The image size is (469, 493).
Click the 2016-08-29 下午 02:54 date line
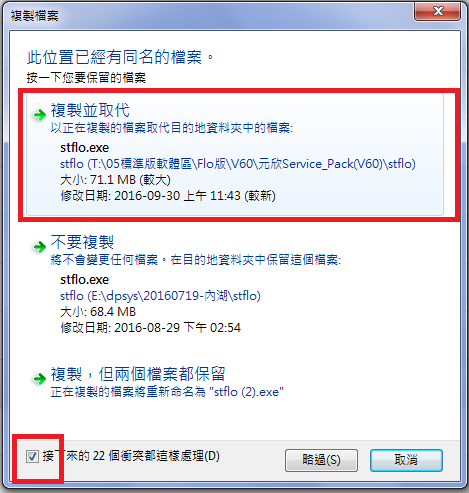click(150, 328)
